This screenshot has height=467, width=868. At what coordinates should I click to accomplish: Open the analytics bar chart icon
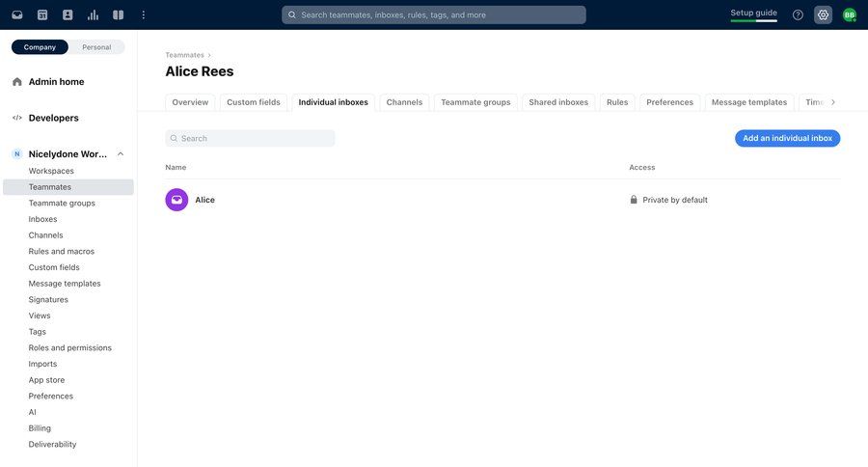pos(93,15)
